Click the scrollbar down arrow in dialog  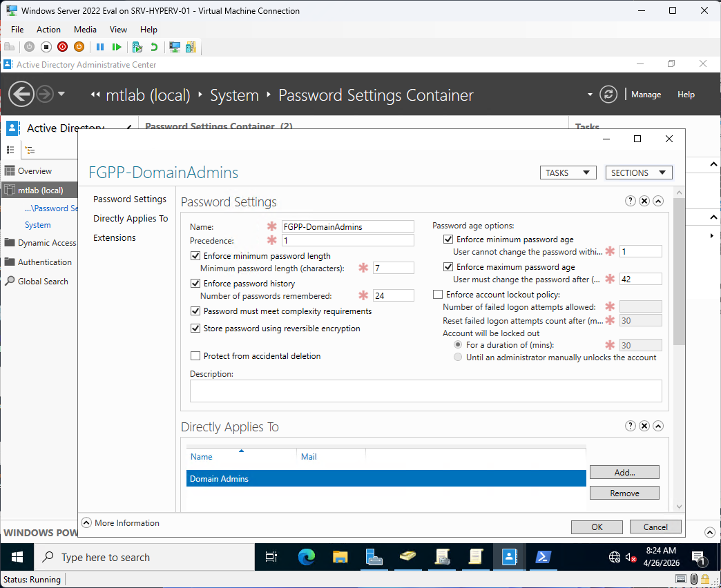679,507
